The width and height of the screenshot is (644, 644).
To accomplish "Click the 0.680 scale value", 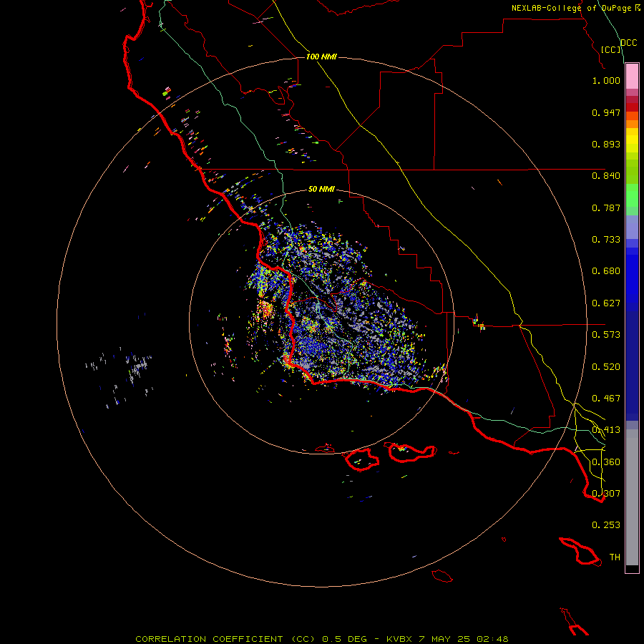I will coord(606,271).
